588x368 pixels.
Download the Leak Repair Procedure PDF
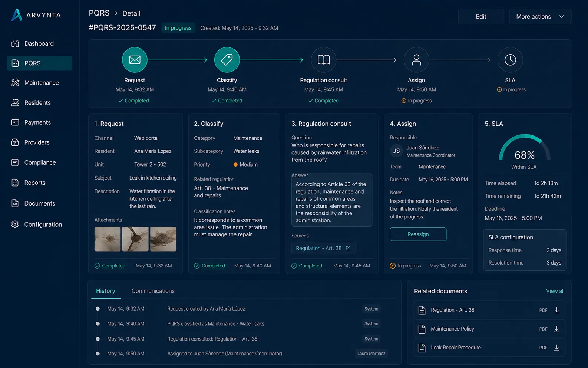click(x=556, y=348)
